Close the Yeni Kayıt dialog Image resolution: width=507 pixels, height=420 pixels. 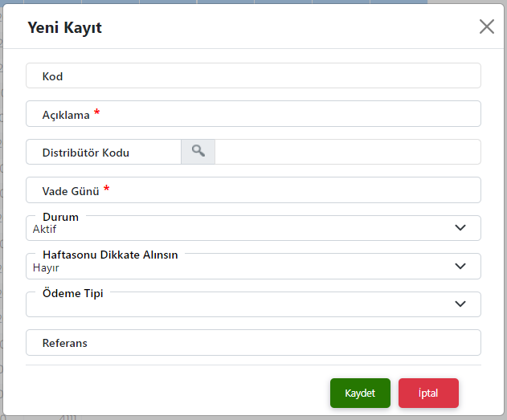click(486, 27)
